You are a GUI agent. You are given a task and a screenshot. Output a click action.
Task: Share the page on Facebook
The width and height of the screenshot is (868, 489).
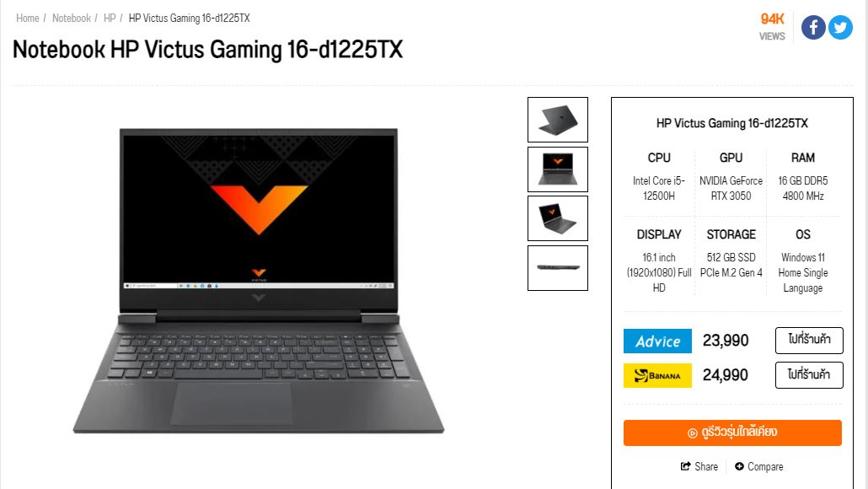pos(813,27)
